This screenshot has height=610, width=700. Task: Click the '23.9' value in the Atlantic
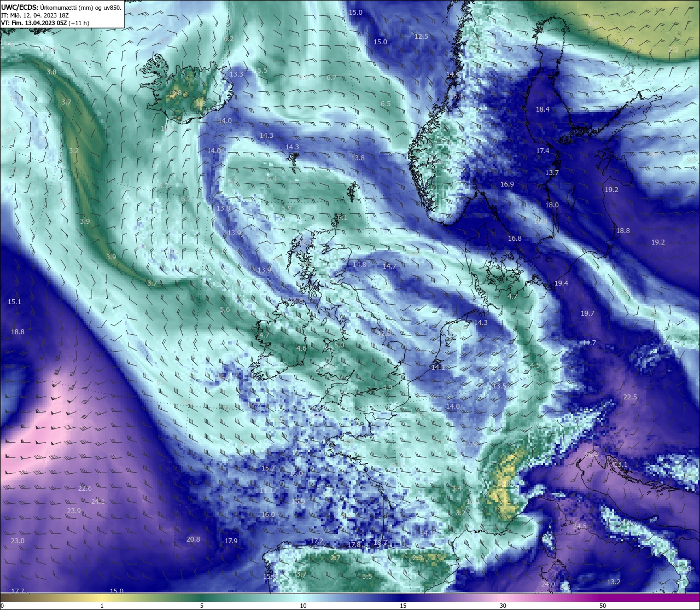point(74,511)
